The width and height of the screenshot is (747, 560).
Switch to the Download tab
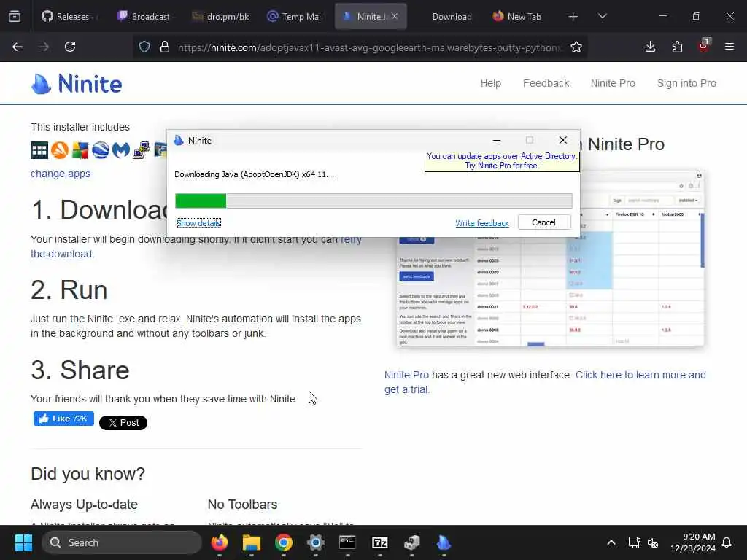(452, 16)
